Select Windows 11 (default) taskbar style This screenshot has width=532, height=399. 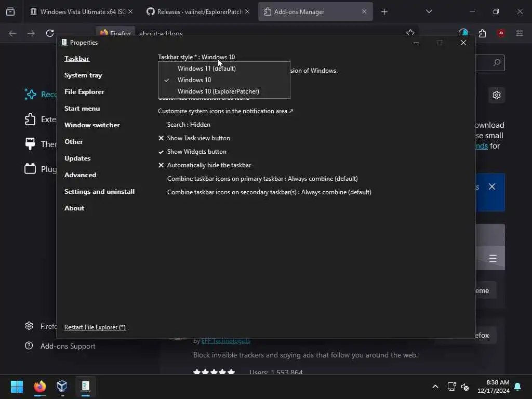(x=224, y=68)
